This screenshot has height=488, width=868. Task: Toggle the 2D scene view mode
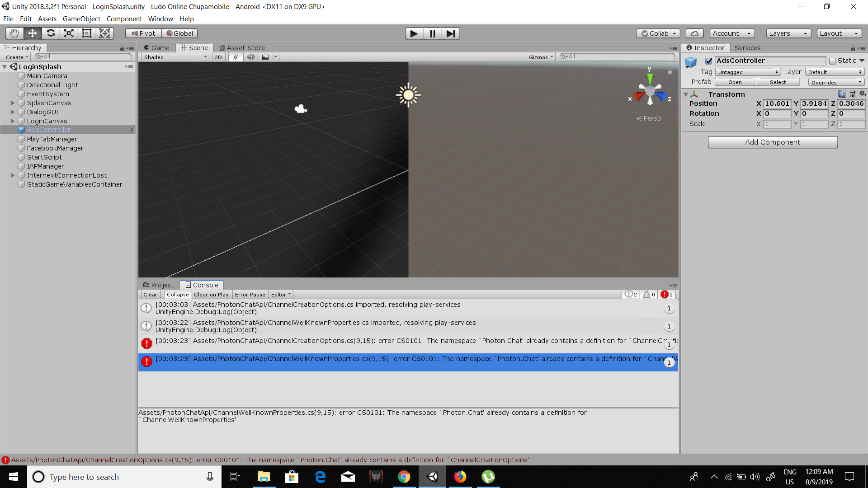tap(218, 57)
